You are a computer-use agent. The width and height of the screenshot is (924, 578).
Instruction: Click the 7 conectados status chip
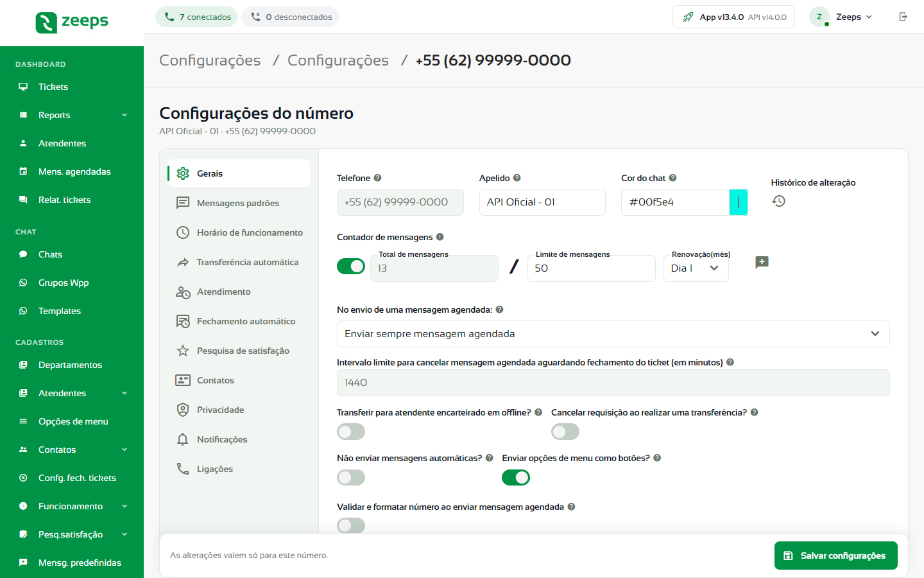point(196,17)
